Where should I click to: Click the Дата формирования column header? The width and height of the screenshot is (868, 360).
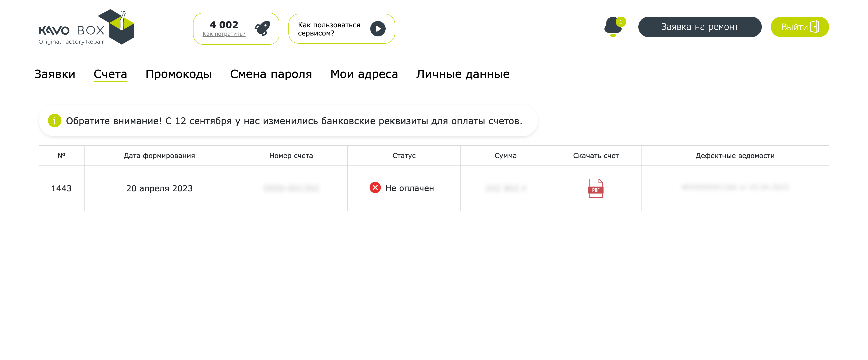[159, 156]
